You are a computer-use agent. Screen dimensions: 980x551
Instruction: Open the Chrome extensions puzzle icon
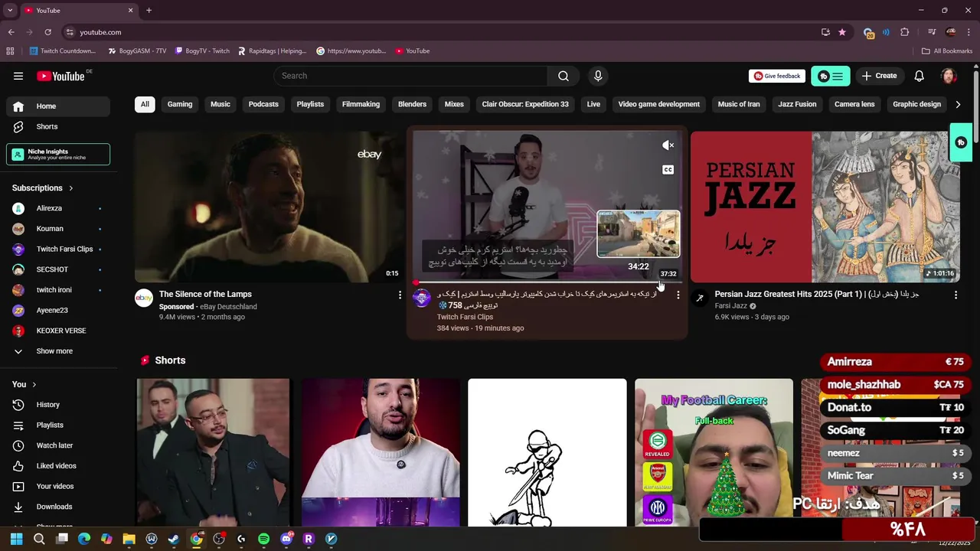click(x=905, y=32)
